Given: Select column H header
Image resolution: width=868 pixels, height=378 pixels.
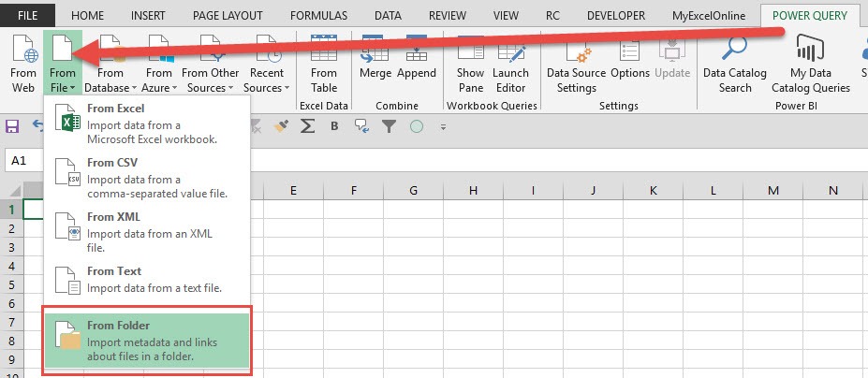Looking at the screenshot, I should point(473,190).
